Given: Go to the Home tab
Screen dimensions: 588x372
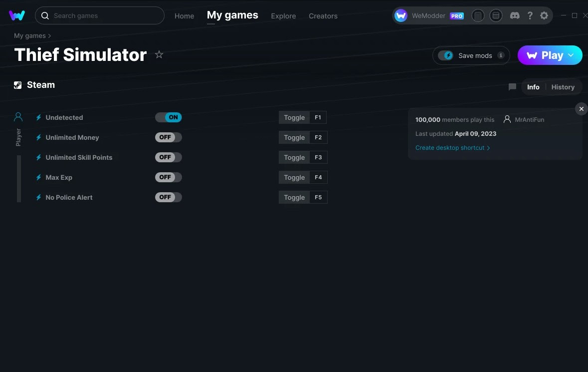Looking at the screenshot, I should pyautogui.click(x=184, y=16).
